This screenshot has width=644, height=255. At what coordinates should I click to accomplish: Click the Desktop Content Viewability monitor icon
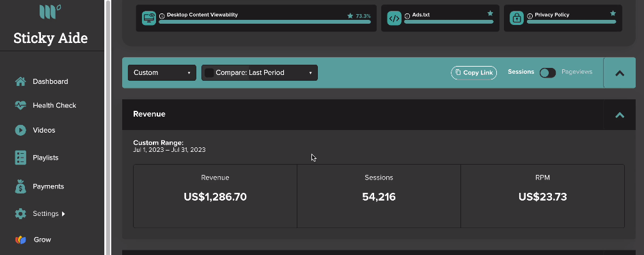(x=149, y=18)
